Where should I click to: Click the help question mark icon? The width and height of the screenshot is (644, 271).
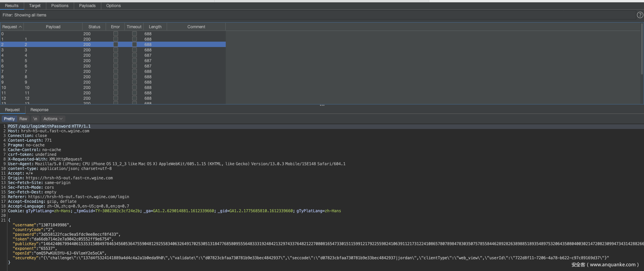640,15
